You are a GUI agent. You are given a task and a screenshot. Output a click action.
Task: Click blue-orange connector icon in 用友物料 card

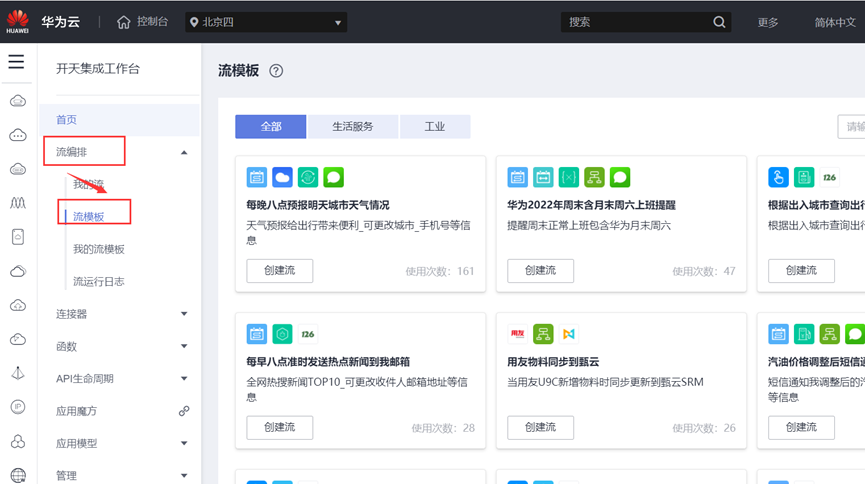click(569, 334)
